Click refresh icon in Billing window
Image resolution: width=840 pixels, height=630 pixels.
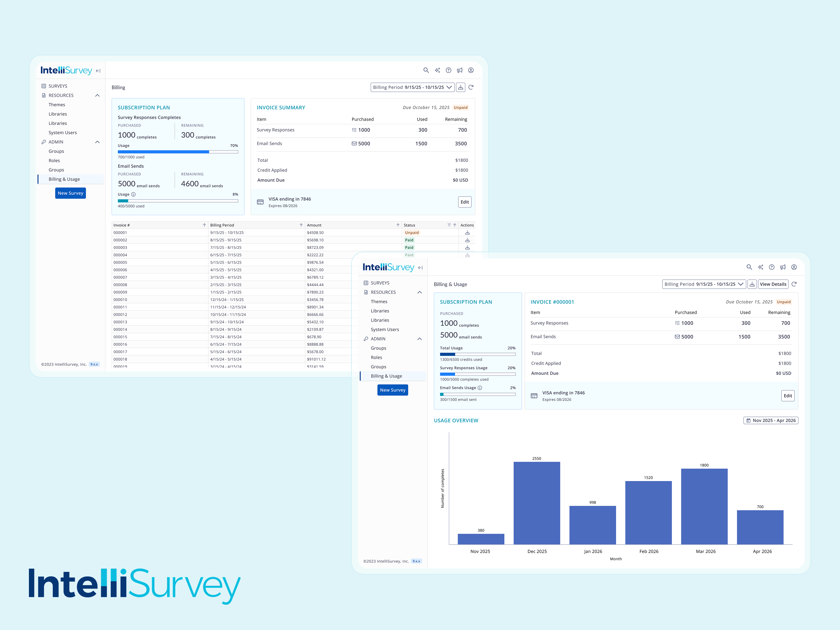point(471,87)
